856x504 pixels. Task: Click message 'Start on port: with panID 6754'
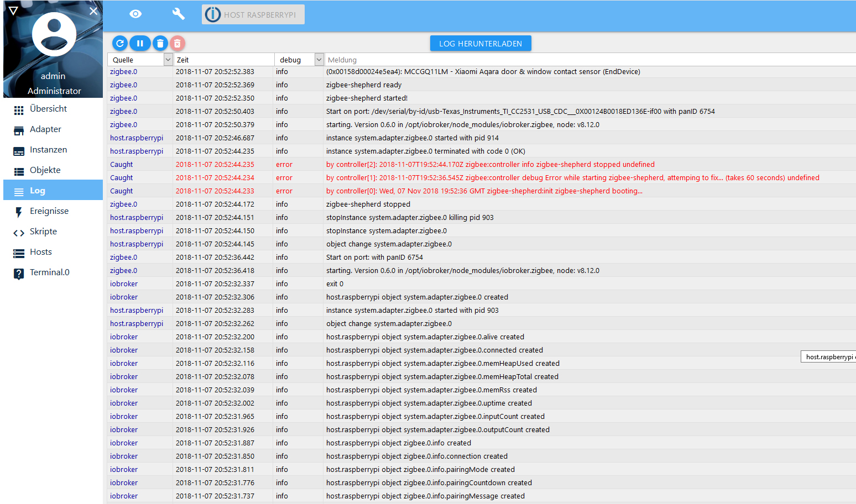[374, 257]
